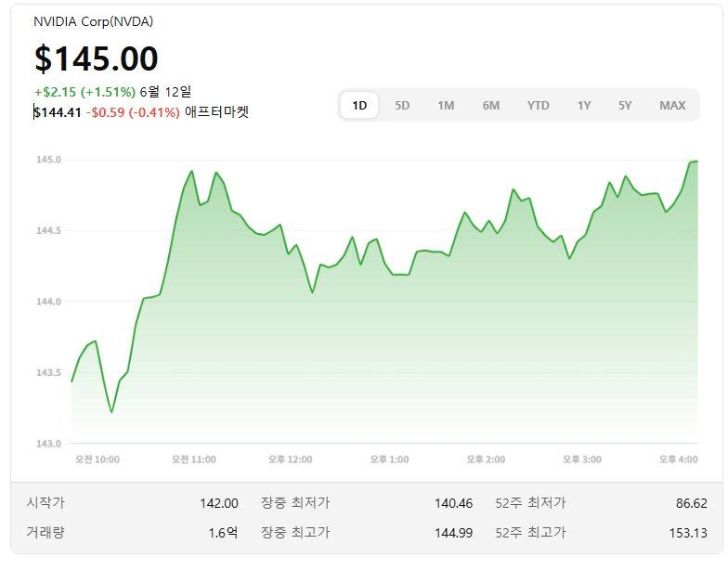This screenshot has width=728, height=570.
Task: Switch chart to 5D range
Action: click(x=402, y=106)
